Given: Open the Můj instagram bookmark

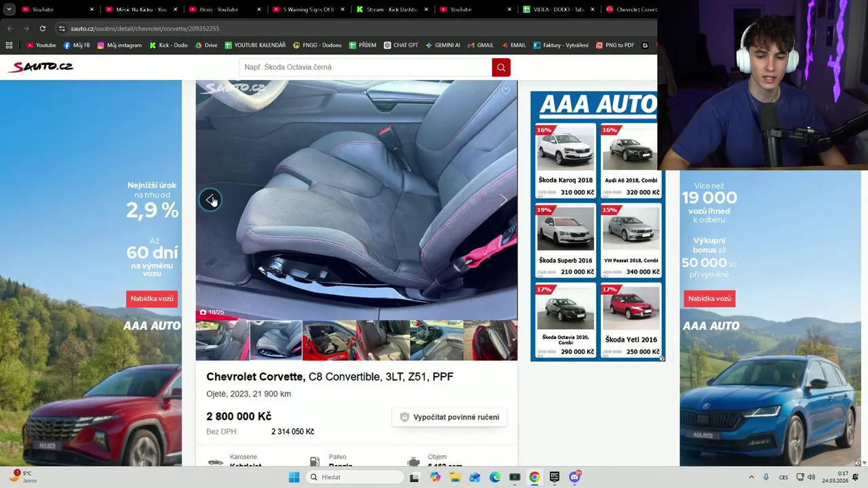Looking at the screenshot, I should 119,45.
